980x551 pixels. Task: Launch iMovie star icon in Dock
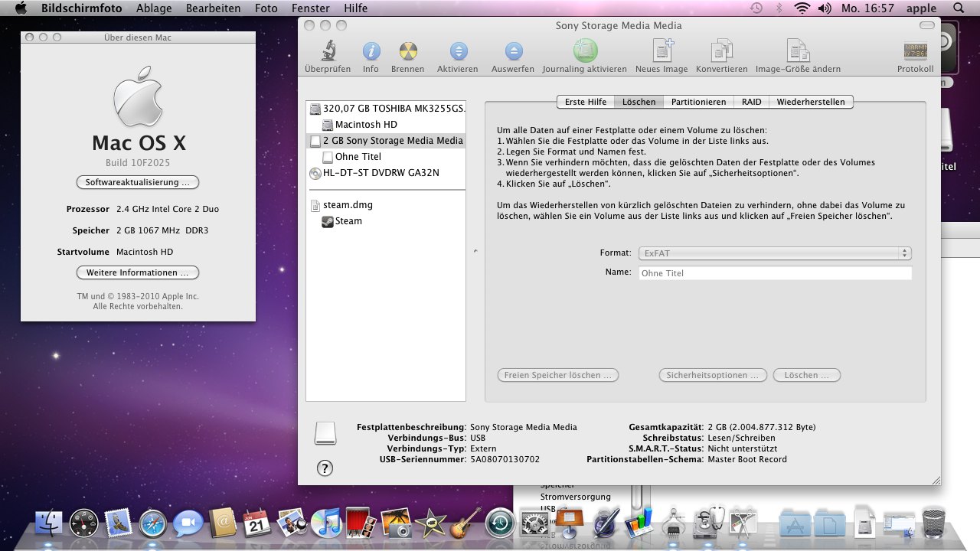(430, 523)
